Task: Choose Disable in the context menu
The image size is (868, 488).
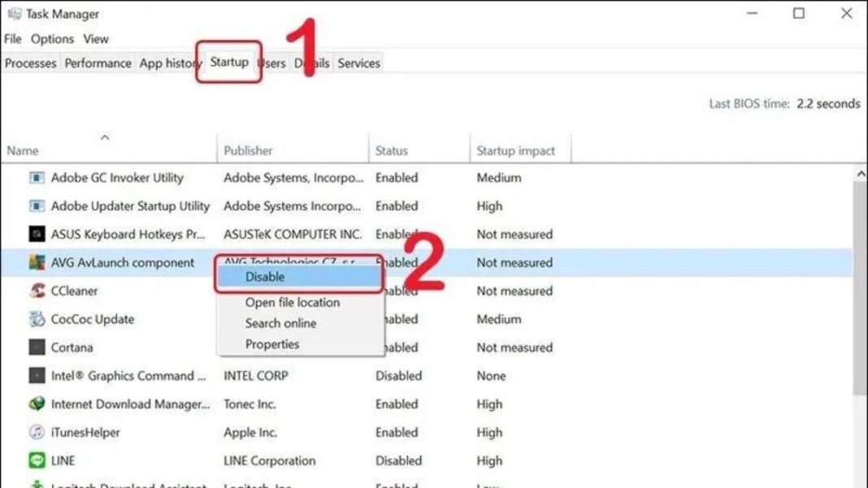Action: 299,277
